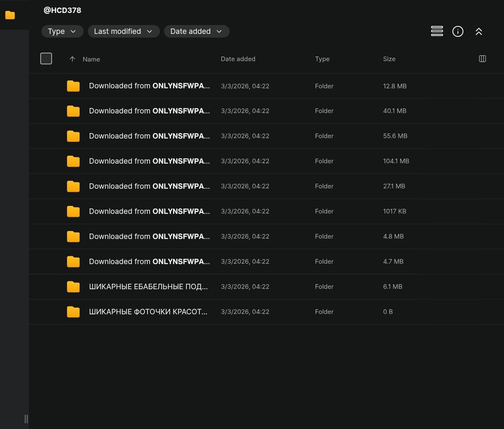Click the sidebar resize handle at bottom left

click(x=26, y=419)
